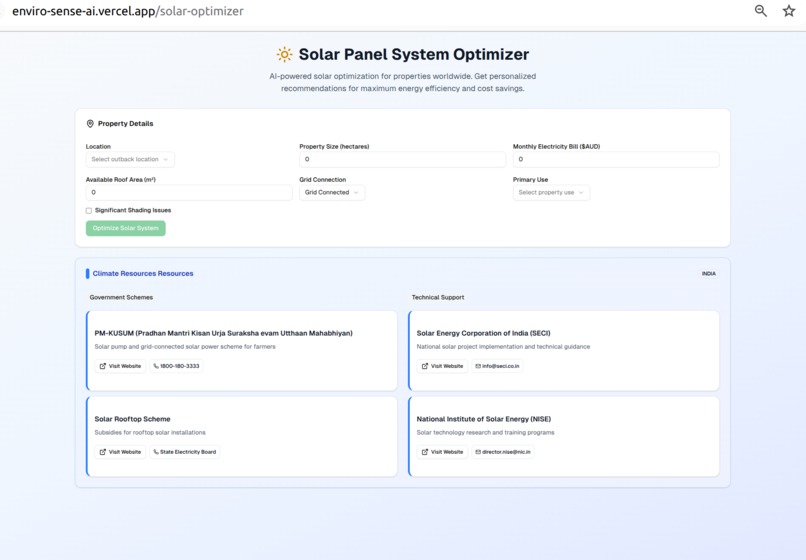Click the PM-KUSUM scheme title

tap(224, 333)
